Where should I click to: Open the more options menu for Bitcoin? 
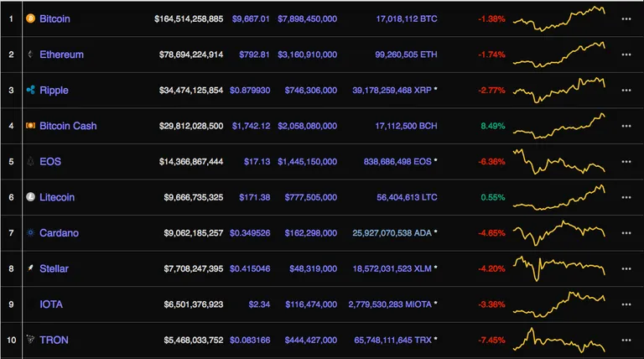[x=626, y=19]
